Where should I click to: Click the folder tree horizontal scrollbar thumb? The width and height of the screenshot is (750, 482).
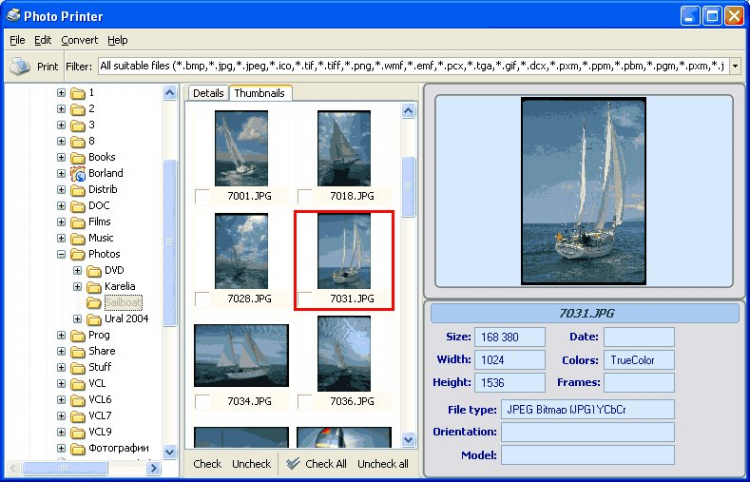coord(65,468)
